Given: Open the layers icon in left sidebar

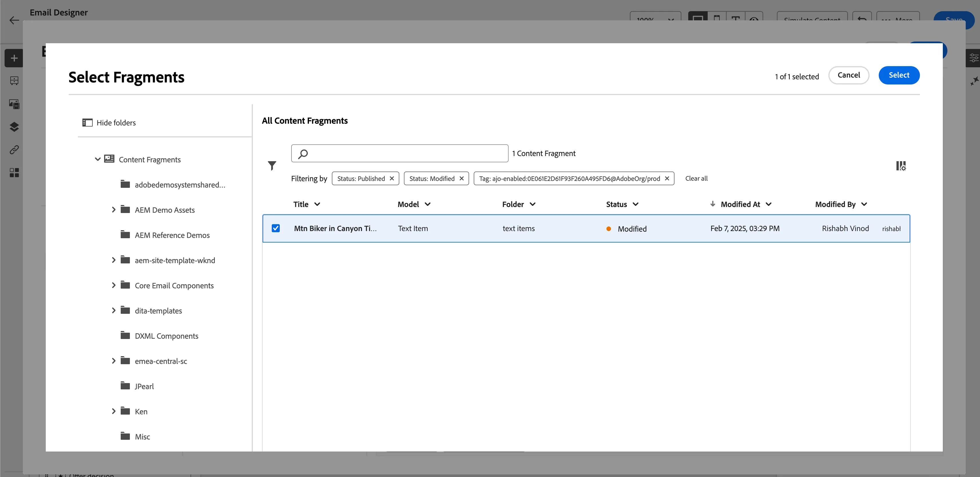Looking at the screenshot, I should click(x=14, y=127).
